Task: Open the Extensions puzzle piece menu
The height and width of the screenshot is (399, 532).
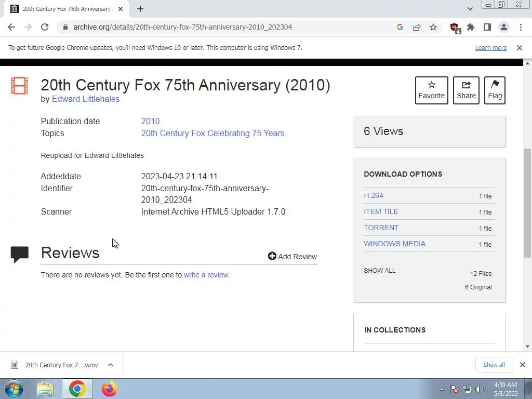Action: pyautogui.click(x=471, y=27)
